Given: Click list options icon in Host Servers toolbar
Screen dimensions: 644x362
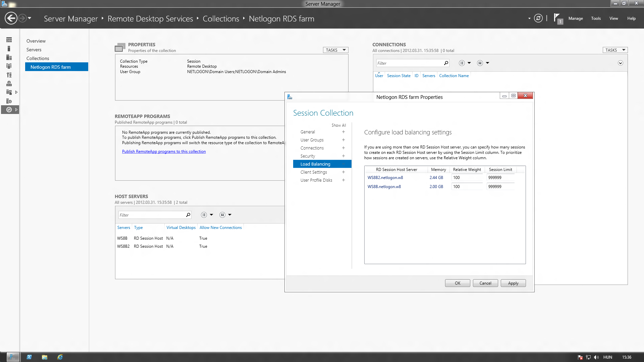Looking at the screenshot, I should (204, 215).
